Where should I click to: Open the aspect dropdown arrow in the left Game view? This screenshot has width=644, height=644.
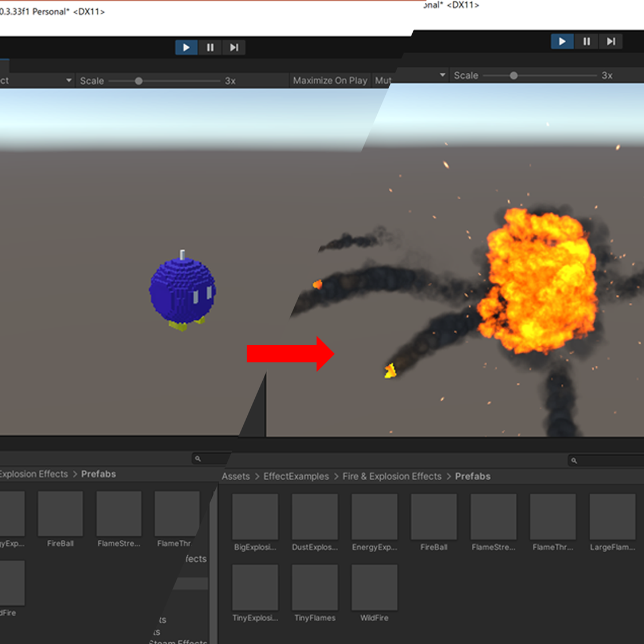pyautogui.click(x=69, y=81)
